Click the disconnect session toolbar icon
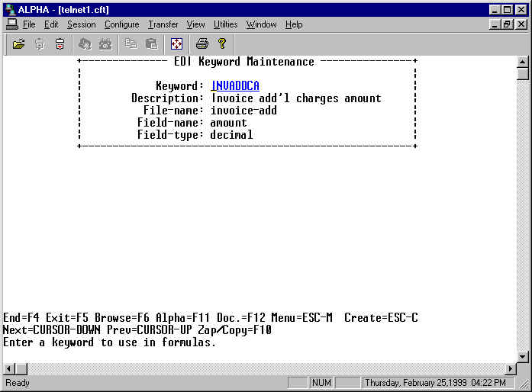The image size is (532, 392). click(60, 44)
